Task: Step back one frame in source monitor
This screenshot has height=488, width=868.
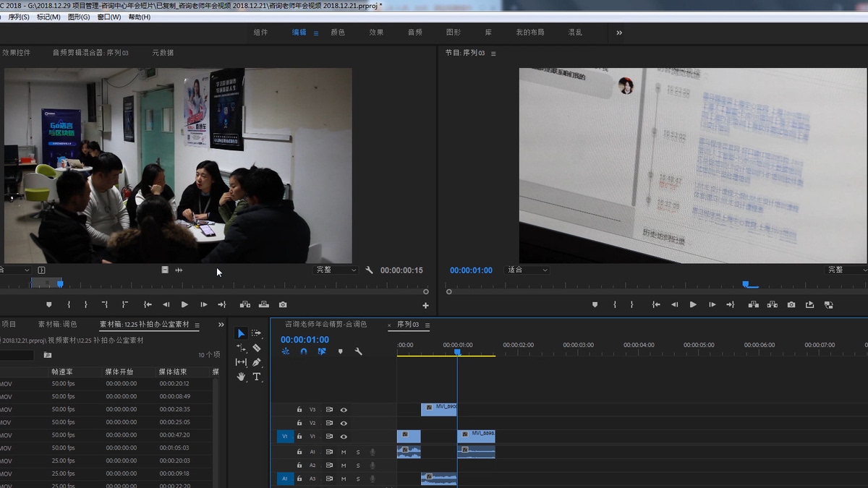Action: click(166, 304)
